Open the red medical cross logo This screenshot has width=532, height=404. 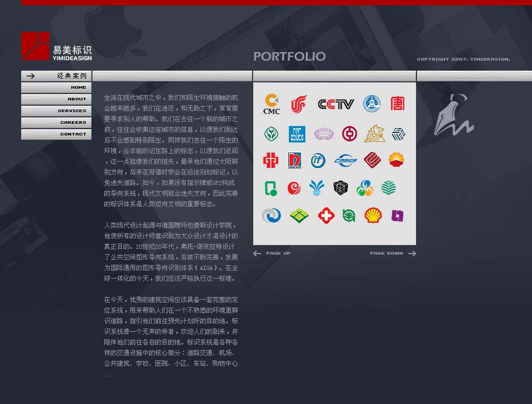coord(327,216)
